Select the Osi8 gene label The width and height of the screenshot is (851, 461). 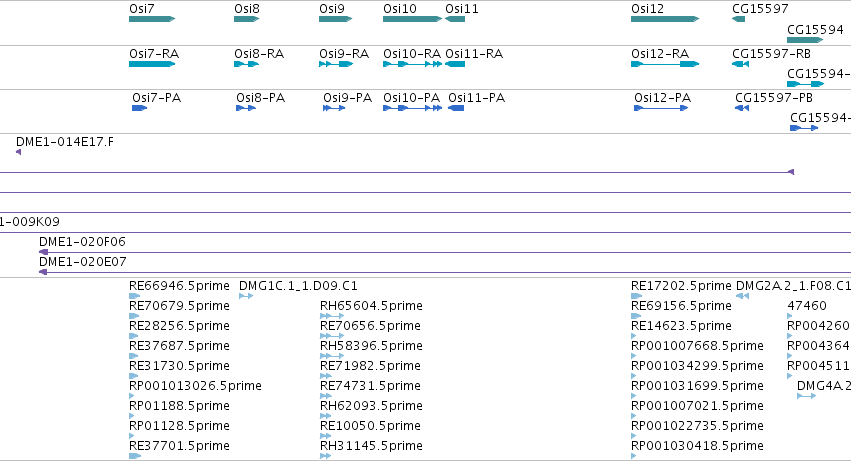click(247, 9)
